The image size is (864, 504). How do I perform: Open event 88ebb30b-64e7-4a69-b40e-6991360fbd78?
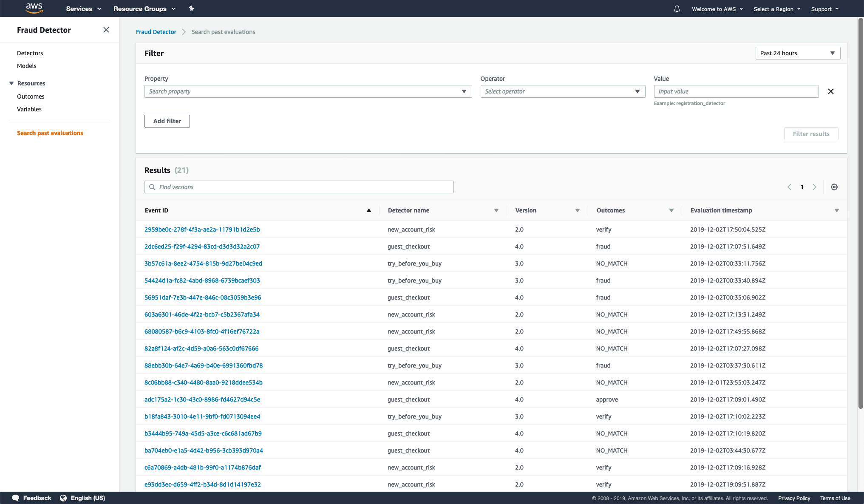[x=204, y=365]
